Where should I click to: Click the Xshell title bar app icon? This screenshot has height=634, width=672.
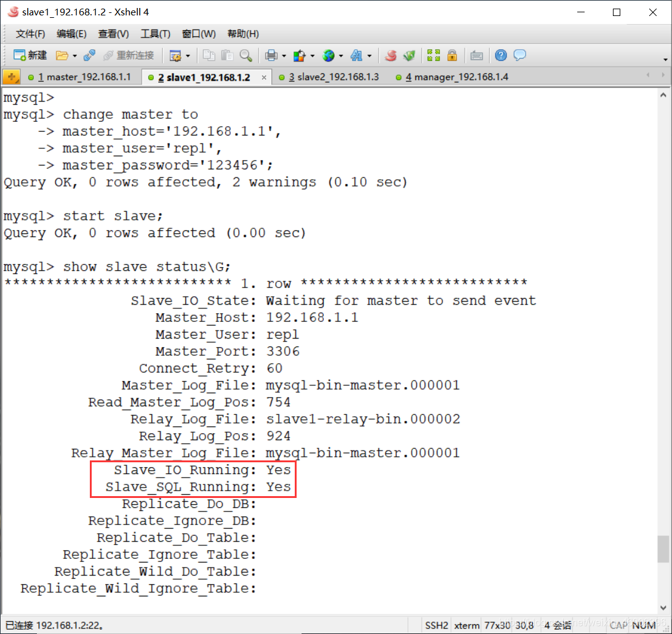coord(13,12)
